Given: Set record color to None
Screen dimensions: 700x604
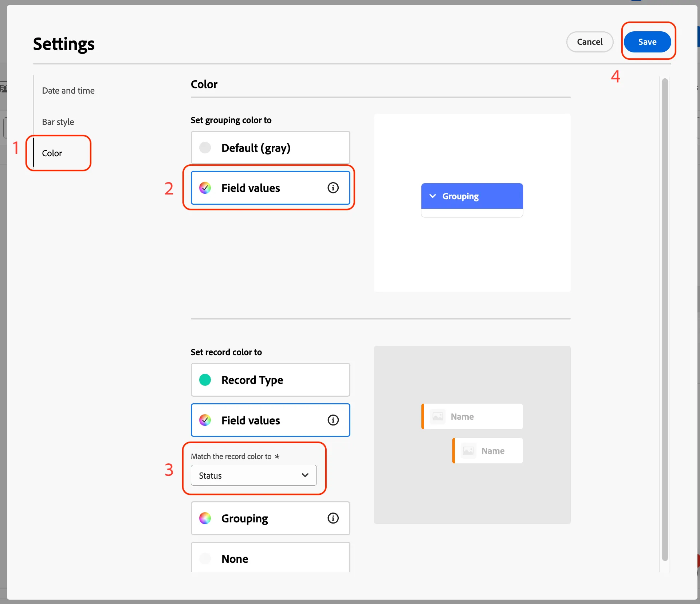Looking at the screenshot, I should click(x=270, y=558).
